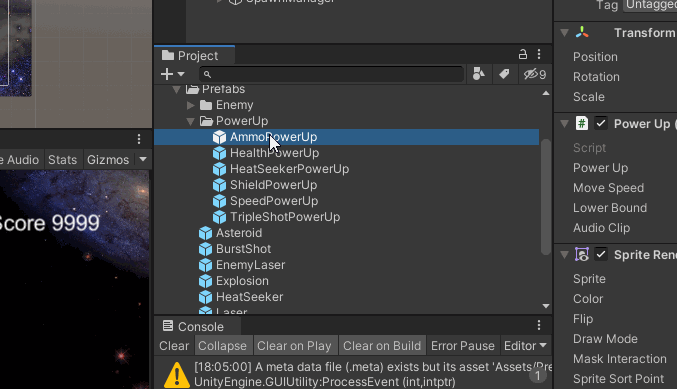This screenshot has height=389, width=677.
Task: Click the HeatSeeker prefab icon
Action: click(206, 297)
